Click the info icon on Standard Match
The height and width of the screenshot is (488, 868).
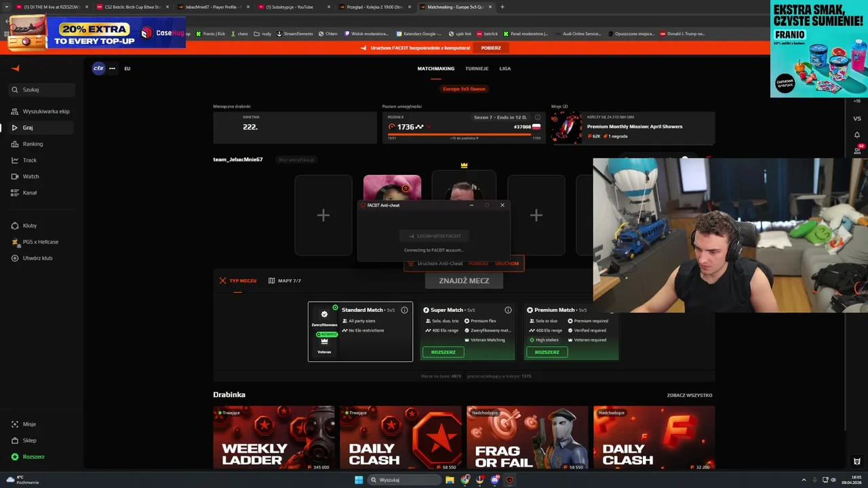(x=405, y=310)
